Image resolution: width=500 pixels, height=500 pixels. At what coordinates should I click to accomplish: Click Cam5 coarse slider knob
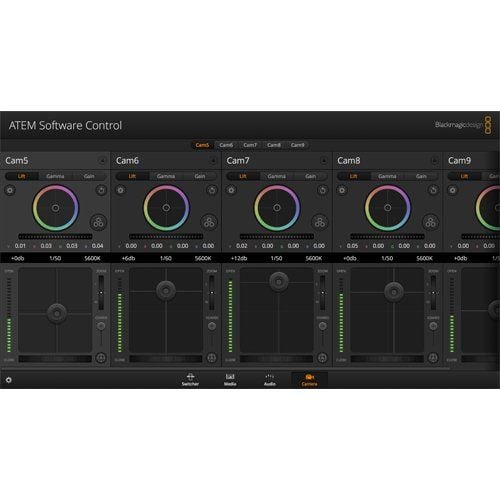(101, 326)
